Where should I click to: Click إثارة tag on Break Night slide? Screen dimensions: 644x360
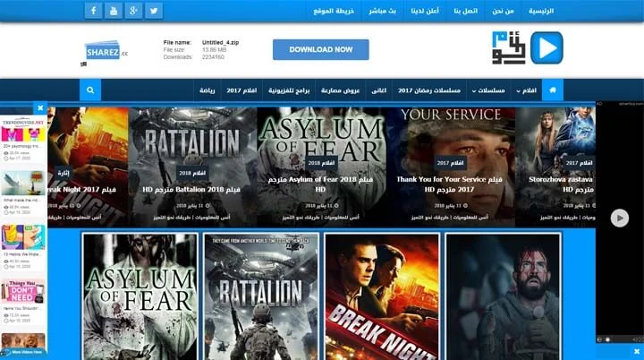pos(64,173)
